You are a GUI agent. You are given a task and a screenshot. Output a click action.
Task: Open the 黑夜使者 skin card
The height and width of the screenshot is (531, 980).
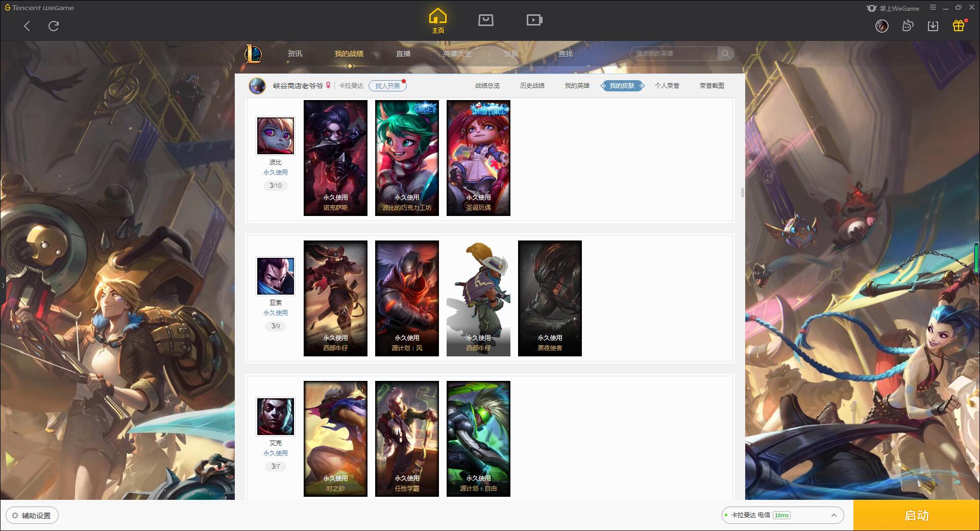tap(550, 298)
